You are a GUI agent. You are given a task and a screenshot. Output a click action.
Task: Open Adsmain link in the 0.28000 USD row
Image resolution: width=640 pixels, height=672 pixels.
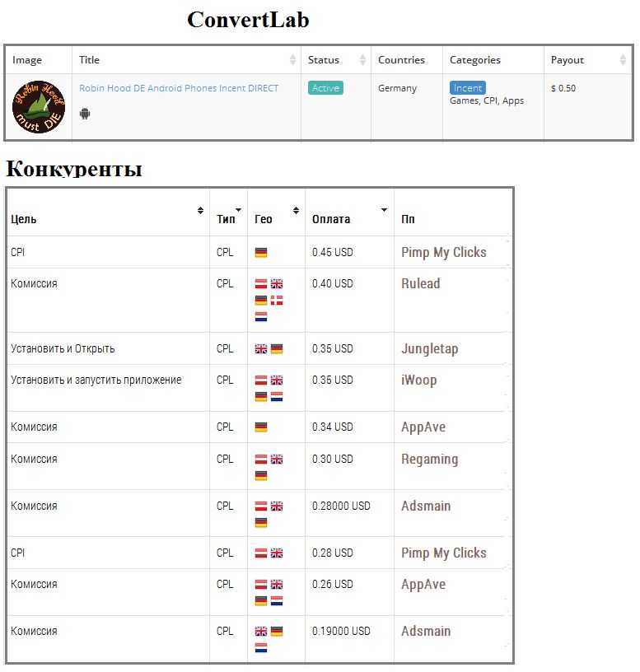coord(426,506)
